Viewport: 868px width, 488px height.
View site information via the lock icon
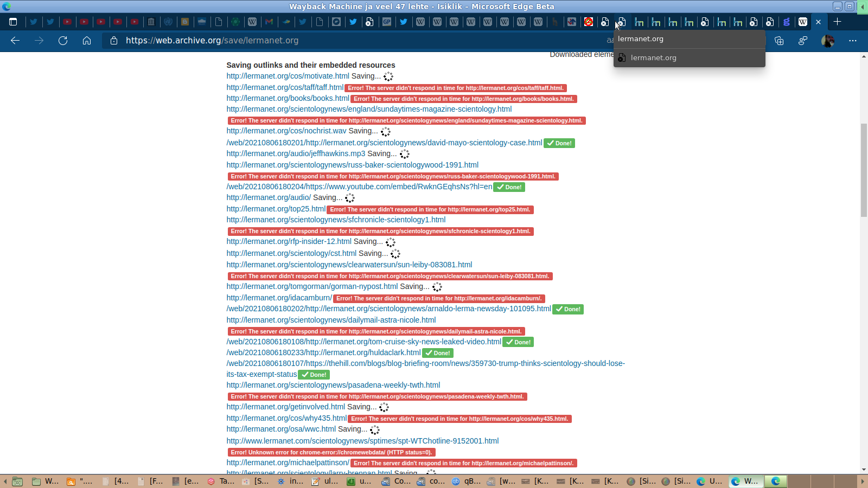pyautogui.click(x=114, y=41)
